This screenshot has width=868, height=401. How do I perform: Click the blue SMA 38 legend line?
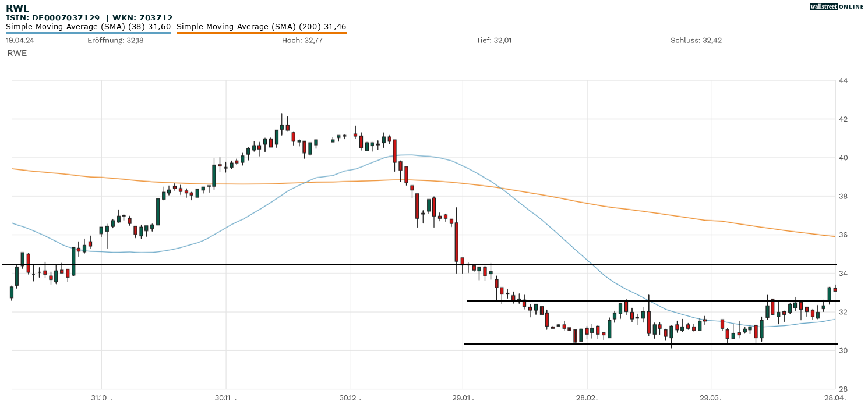(x=88, y=33)
